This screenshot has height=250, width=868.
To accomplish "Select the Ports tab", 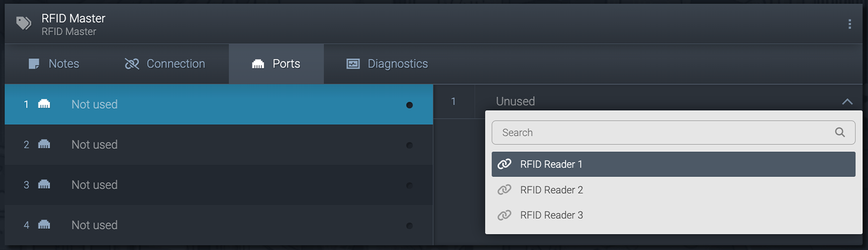I will click(x=276, y=64).
